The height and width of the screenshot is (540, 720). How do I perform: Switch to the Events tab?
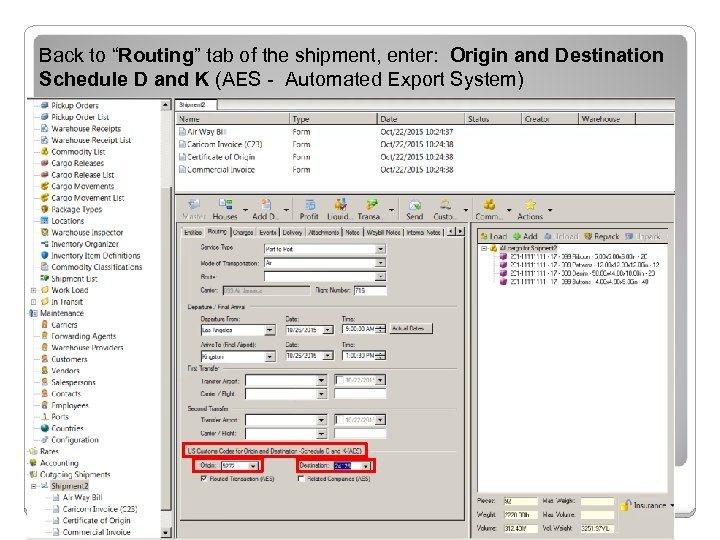click(268, 232)
